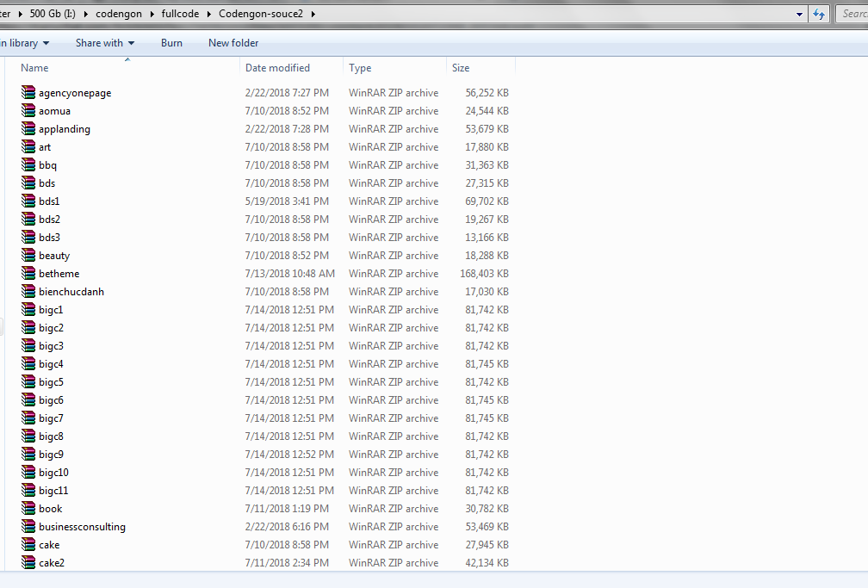Refresh the folder with address bar refresh icon
Image resolution: width=868 pixels, height=588 pixels.
[819, 14]
